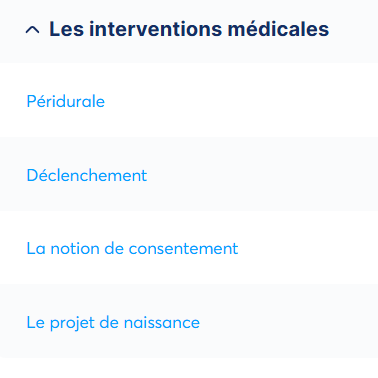
Task: Open the Péridurale link
Action: tap(66, 101)
